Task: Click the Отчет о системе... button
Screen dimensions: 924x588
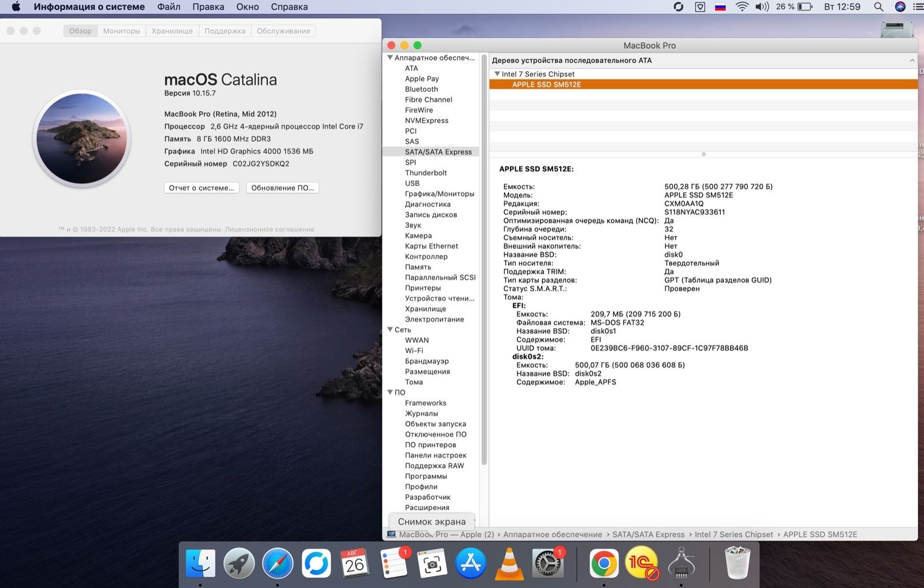Action: click(202, 188)
